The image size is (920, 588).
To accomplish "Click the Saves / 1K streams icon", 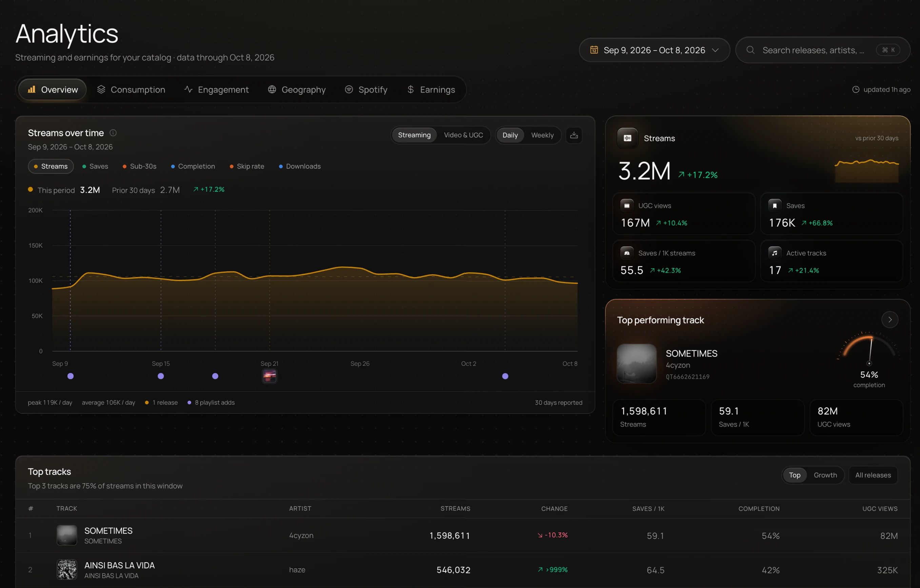I will click(x=626, y=253).
